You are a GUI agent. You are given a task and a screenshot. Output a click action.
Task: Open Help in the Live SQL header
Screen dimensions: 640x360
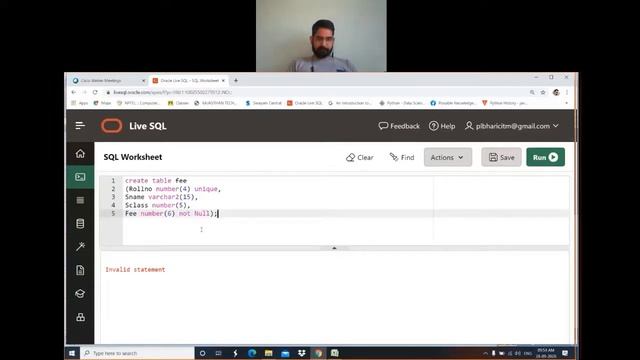(x=442, y=126)
